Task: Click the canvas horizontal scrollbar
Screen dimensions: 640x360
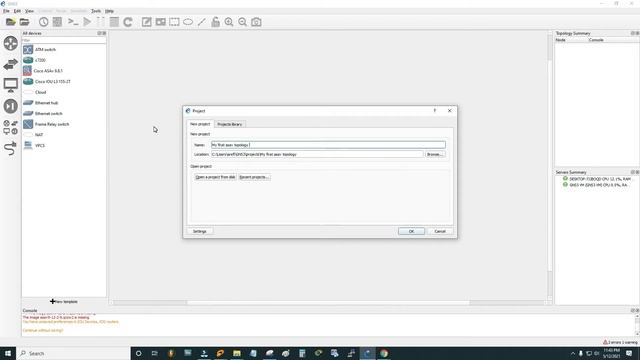Action: tap(329, 302)
